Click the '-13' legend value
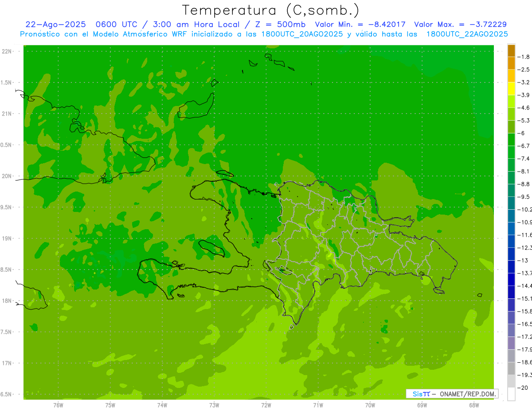The image size is (532, 411). pos(523,260)
